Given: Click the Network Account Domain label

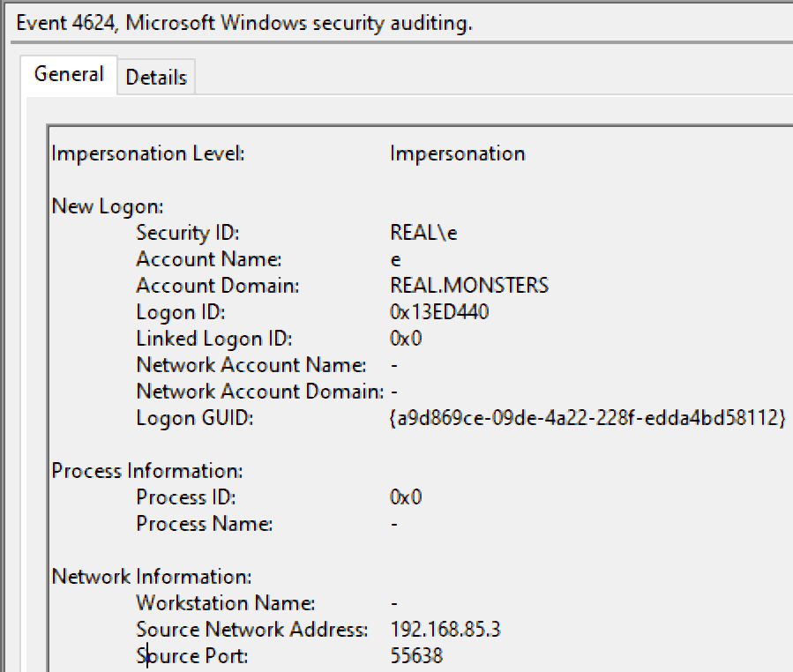Looking at the screenshot, I should click(260, 392).
